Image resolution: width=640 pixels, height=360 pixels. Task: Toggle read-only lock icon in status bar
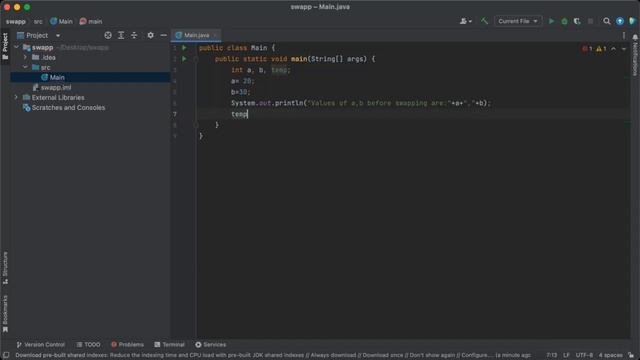coord(631,355)
